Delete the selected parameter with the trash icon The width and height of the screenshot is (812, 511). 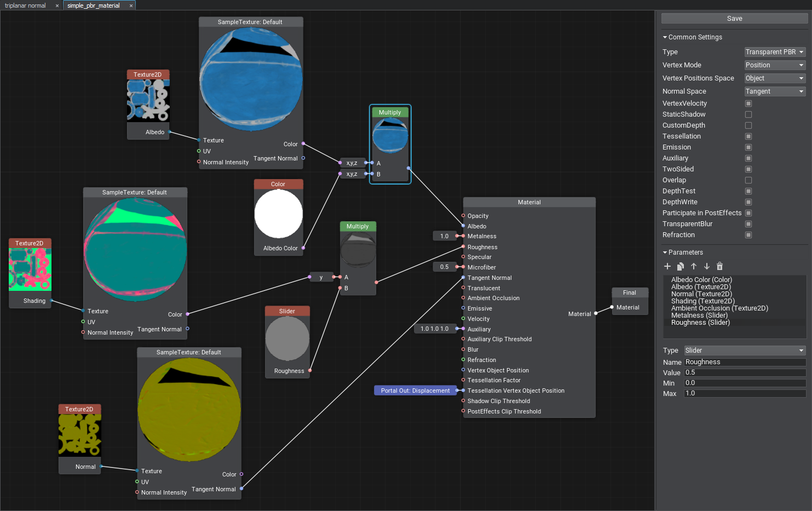pyautogui.click(x=720, y=266)
